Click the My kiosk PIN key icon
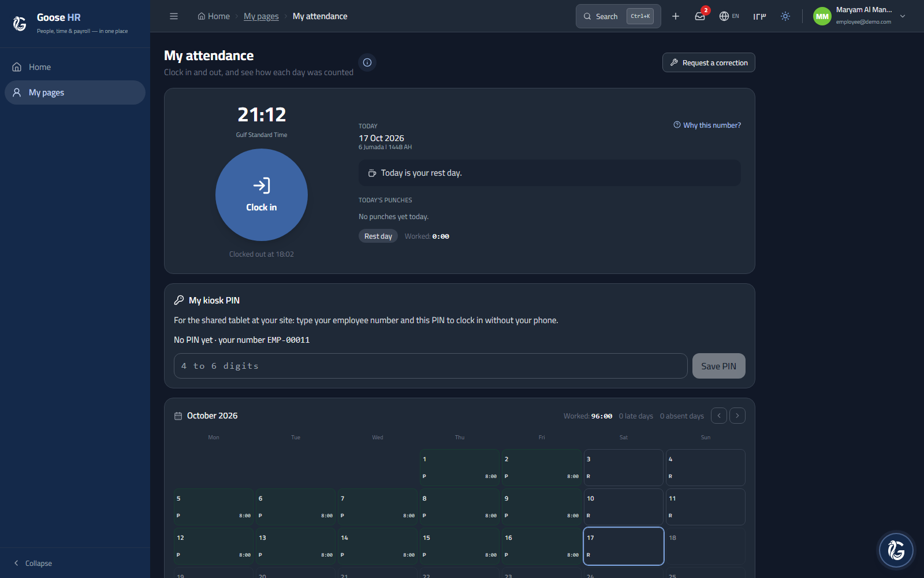 click(x=179, y=301)
